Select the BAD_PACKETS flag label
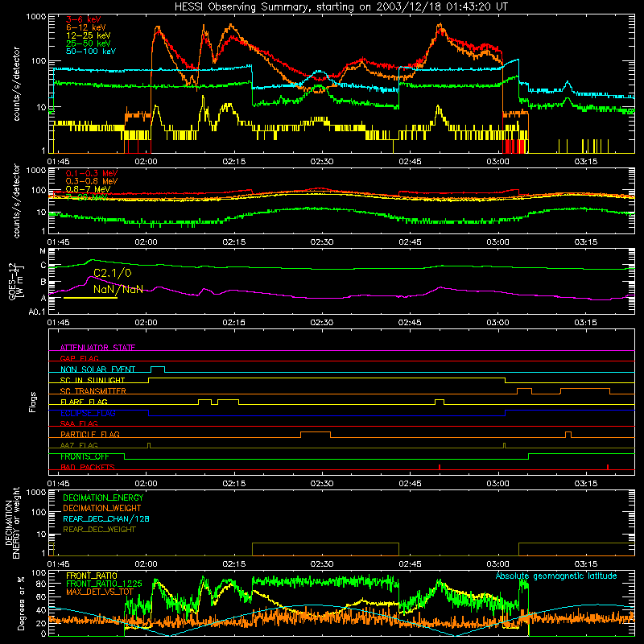Viewport: 644px width, 644px height. coord(88,467)
